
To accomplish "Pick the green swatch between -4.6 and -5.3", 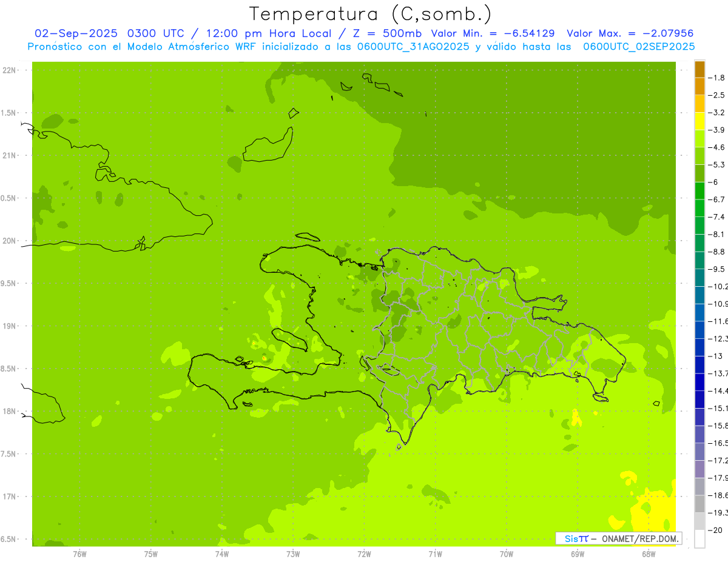I will click(699, 156).
